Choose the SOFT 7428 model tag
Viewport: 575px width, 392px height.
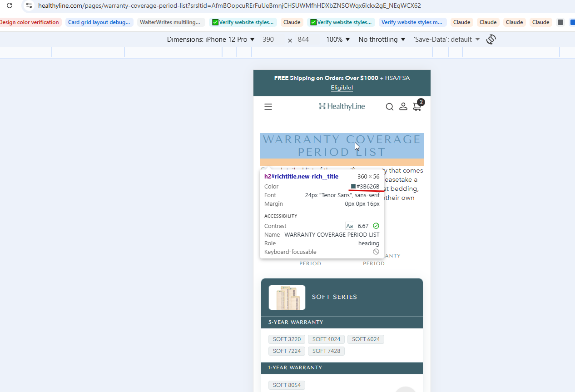coord(326,351)
